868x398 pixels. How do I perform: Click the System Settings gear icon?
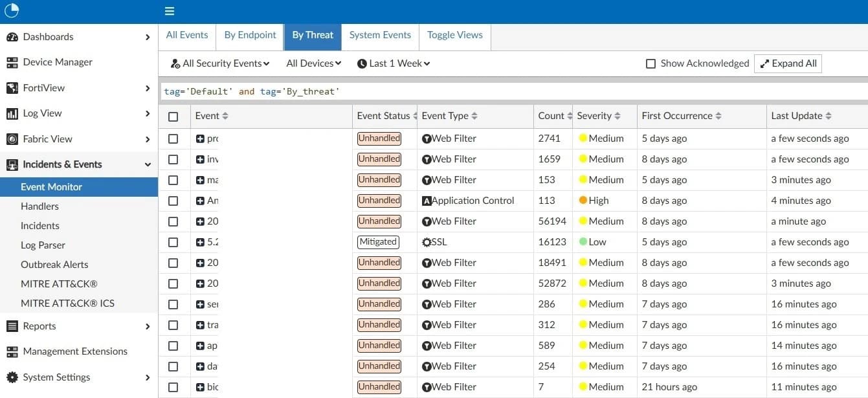tap(12, 377)
